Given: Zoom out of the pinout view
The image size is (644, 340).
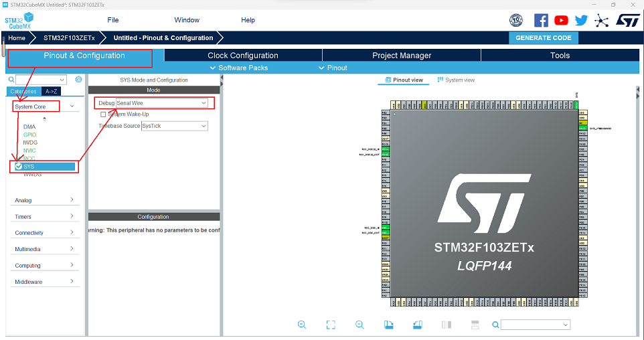Looking at the screenshot, I should pyautogui.click(x=359, y=325).
